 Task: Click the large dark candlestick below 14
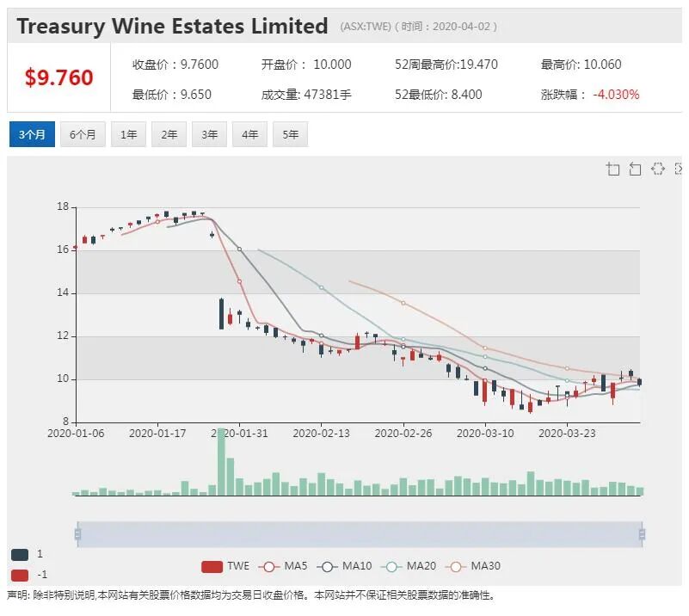click(221, 314)
